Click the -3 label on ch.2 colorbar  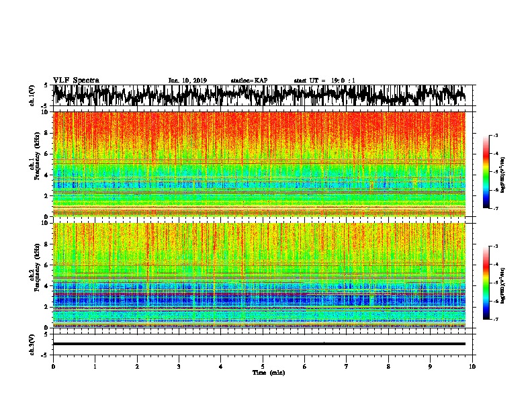(x=496, y=246)
